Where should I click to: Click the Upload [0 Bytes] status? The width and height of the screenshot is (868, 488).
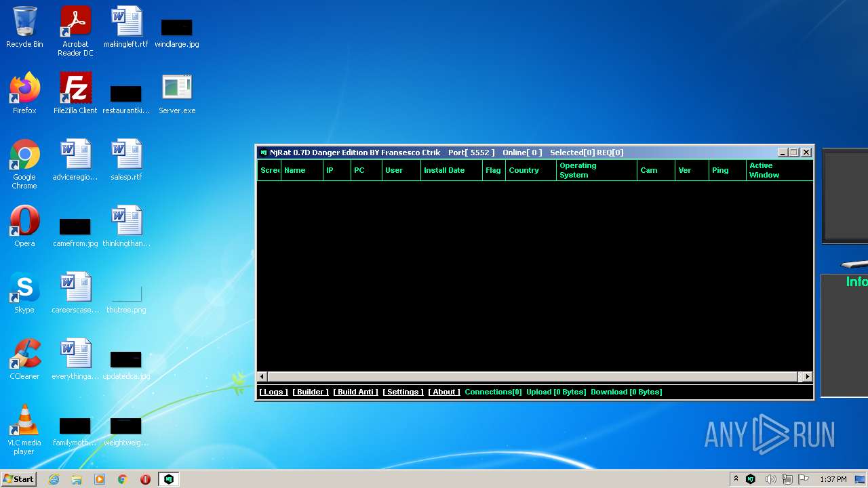point(556,392)
